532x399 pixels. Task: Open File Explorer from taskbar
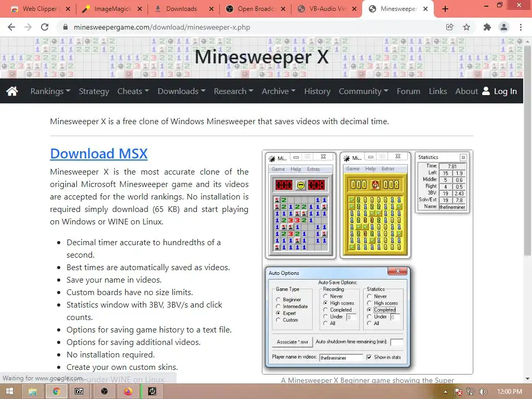point(33,392)
